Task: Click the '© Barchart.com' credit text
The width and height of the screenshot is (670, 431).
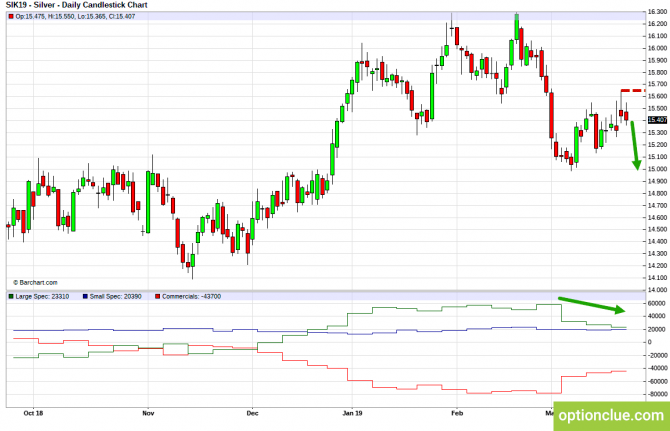Action: (x=35, y=282)
